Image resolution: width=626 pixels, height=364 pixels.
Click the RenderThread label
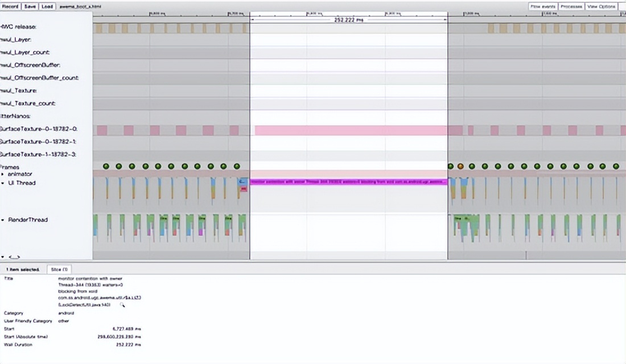pyautogui.click(x=28, y=220)
